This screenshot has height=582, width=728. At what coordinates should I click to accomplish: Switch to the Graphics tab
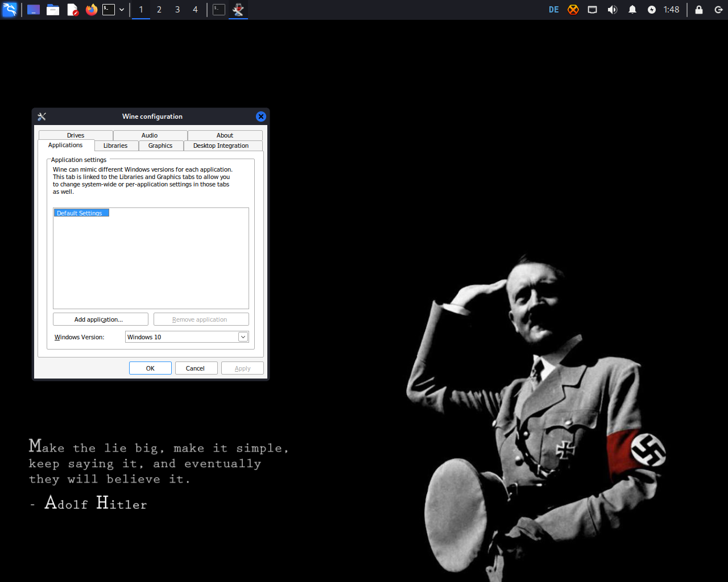pyautogui.click(x=160, y=145)
